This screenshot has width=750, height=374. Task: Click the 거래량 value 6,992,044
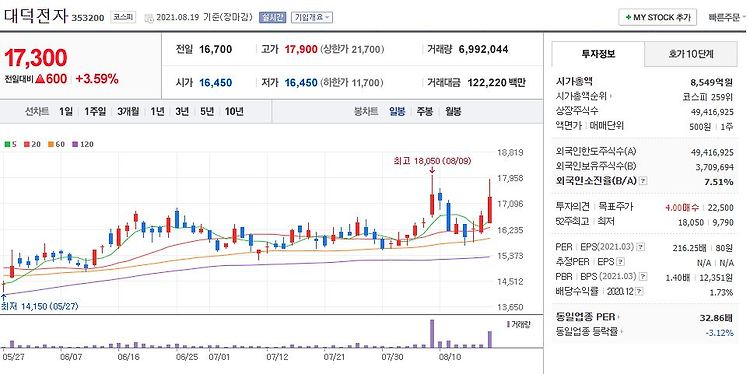pyautogui.click(x=484, y=49)
